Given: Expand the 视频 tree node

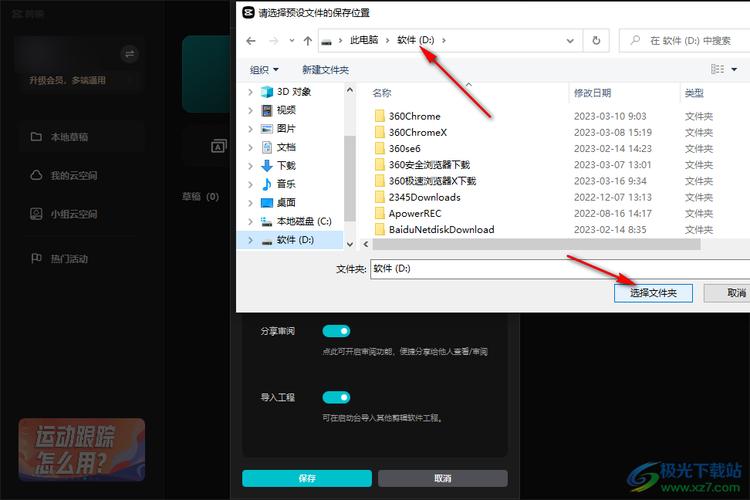Looking at the screenshot, I should [250, 111].
